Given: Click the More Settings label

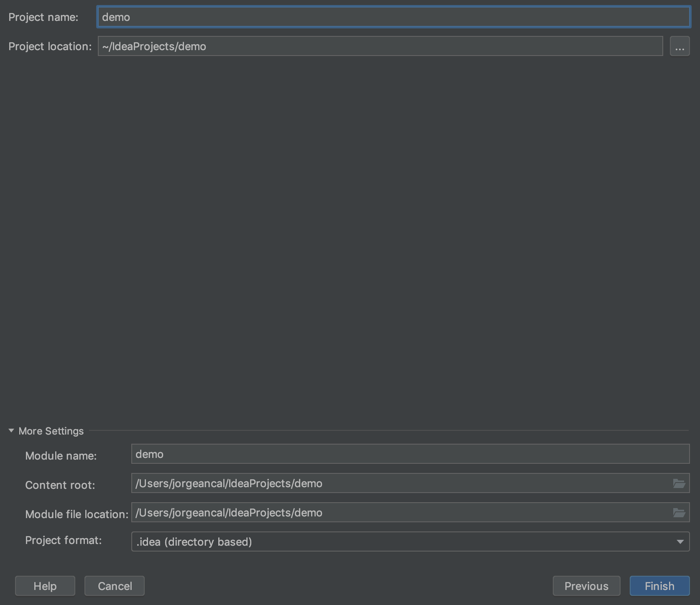Looking at the screenshot, I should pos(51,431).
